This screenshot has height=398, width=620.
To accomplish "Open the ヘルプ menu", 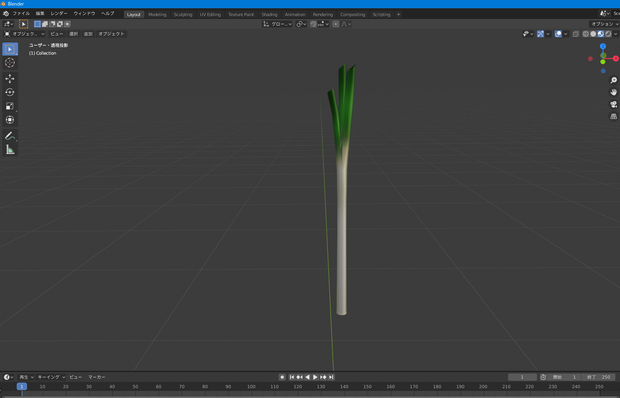I will pos(107,14).
